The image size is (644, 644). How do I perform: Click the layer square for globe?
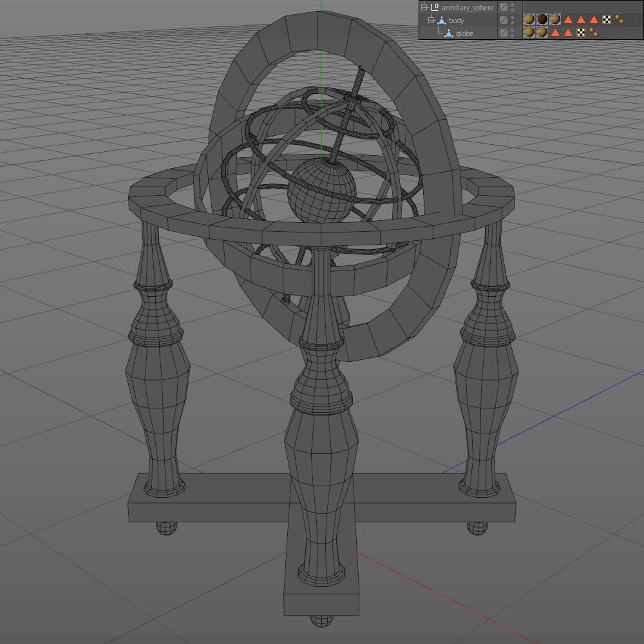[504, 33]
